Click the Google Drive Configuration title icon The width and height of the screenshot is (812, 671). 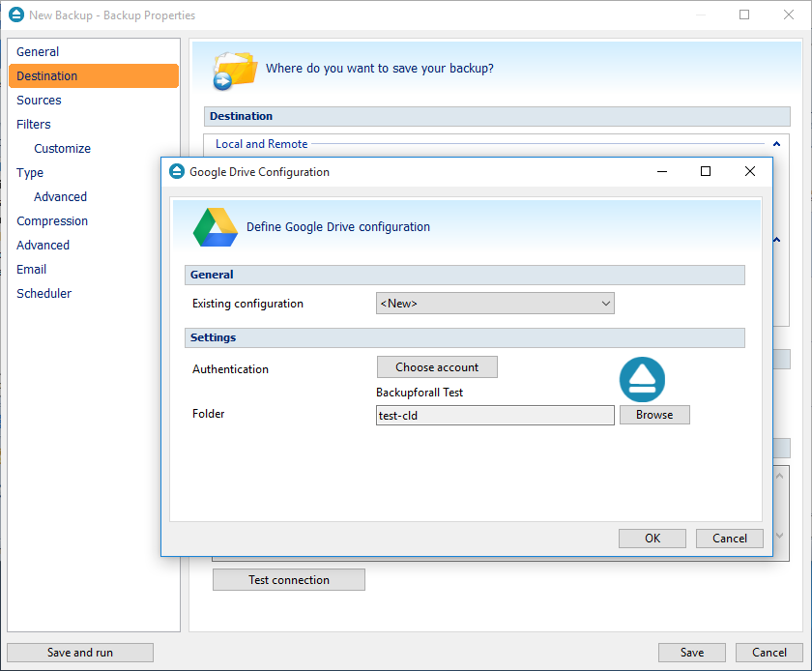click(x=177, y=171)
